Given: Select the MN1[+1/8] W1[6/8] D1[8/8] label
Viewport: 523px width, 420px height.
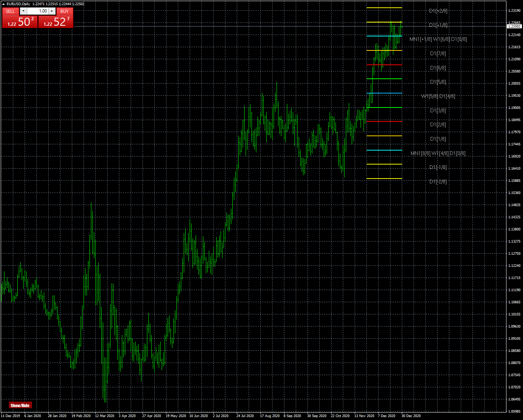Looking at the screenshot, I should tap(438, 39).
